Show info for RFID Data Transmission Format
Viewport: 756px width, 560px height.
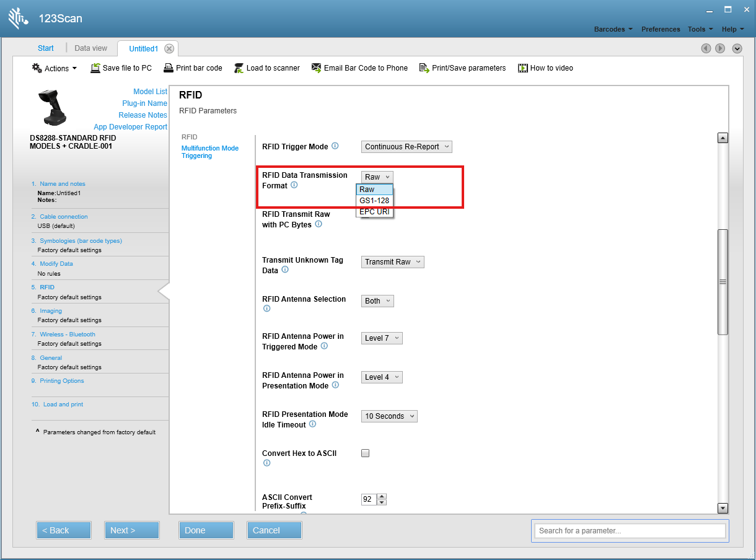[294, 185]
